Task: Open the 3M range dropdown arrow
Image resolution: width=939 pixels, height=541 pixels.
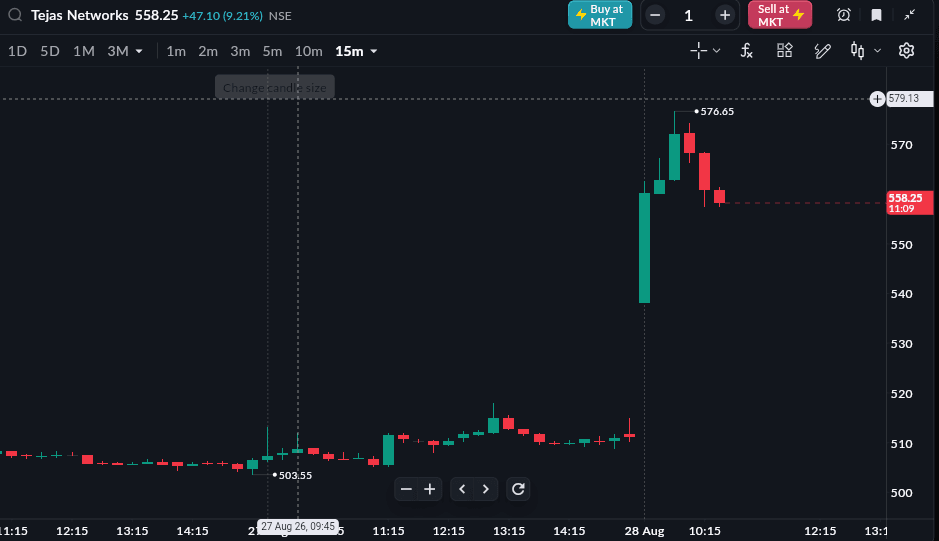Action: coord(139,52)
